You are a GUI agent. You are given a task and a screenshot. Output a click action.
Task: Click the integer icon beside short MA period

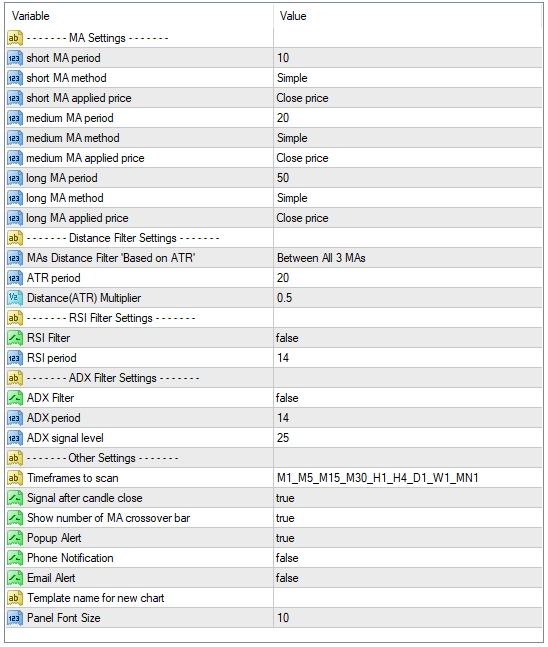[14, 58]
